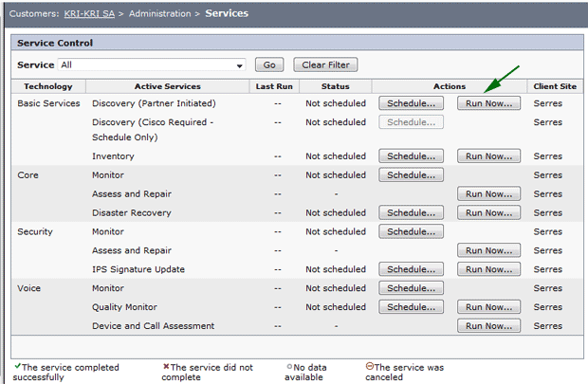
Task: Click the Clear Filter button
Action: coord(325,64)
